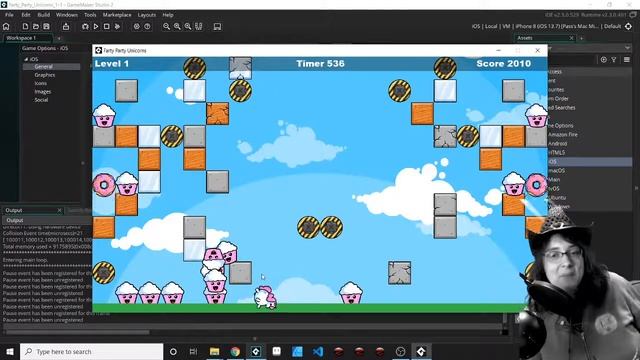Select Social in Game Options iOS
This screenshot has height=360, width=640.
41,100
